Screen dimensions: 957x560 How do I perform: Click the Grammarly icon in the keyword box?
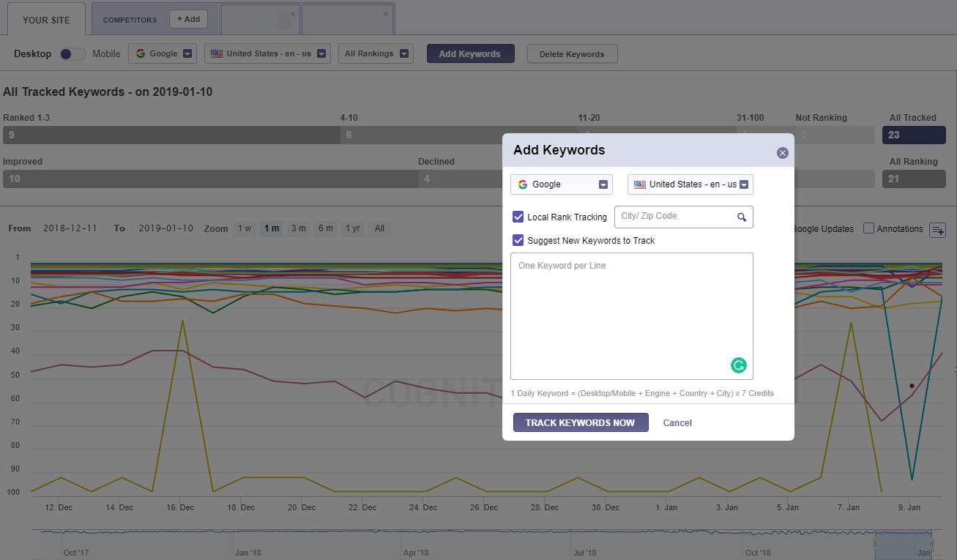(738, 365)
